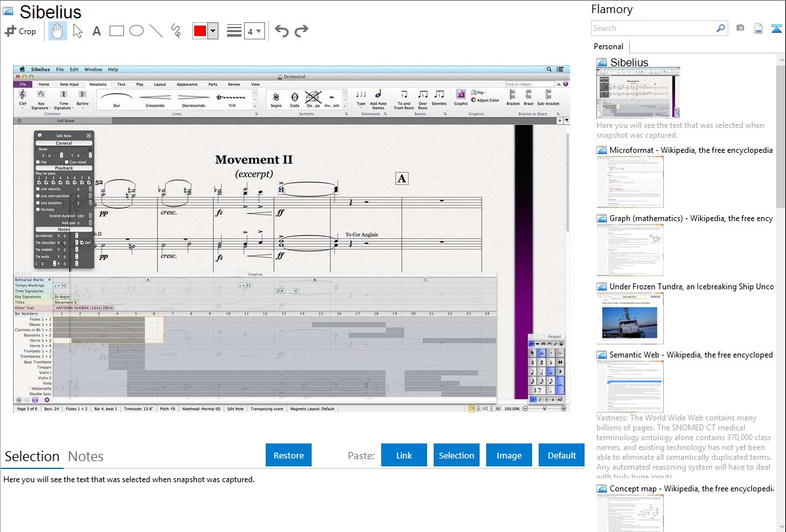Select the ellipse shape tool
786x532 pixels.
[136, 31]
